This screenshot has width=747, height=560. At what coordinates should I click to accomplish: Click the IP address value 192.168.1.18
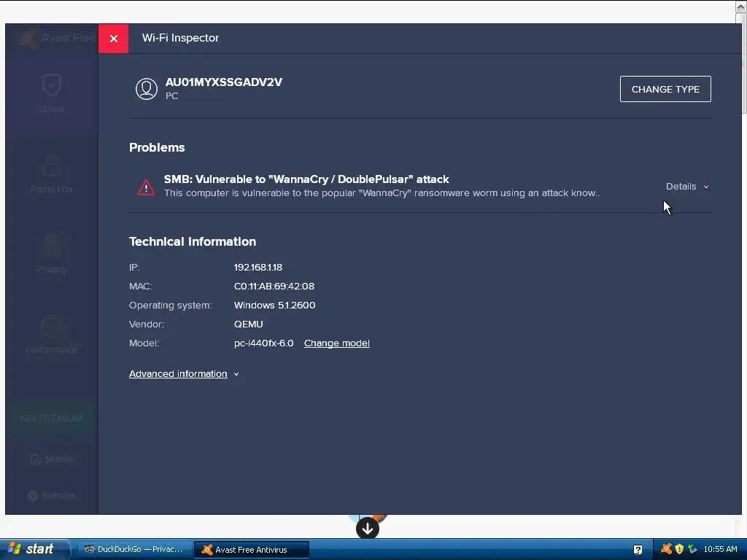tap(258, 268)
